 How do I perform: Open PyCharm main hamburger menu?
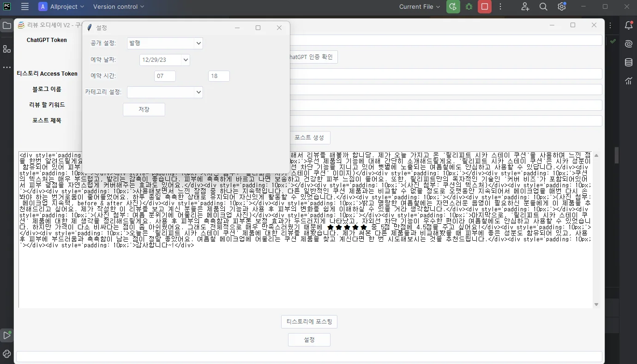[x=25, y=6]
